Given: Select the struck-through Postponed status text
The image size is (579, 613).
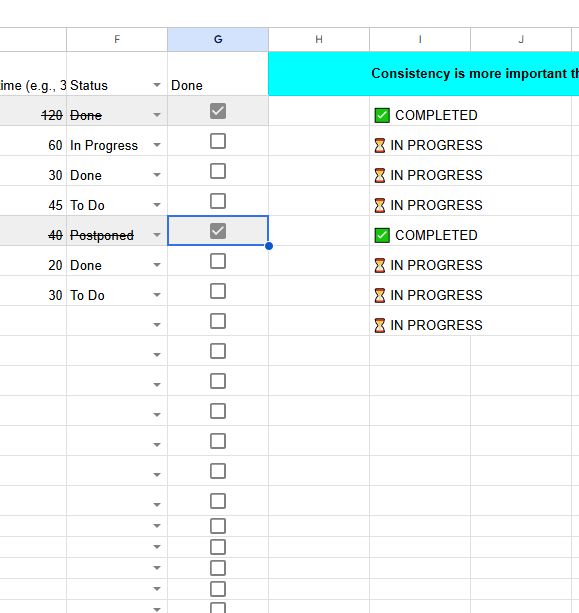Looking at the screenshot, I should point(102,235).
